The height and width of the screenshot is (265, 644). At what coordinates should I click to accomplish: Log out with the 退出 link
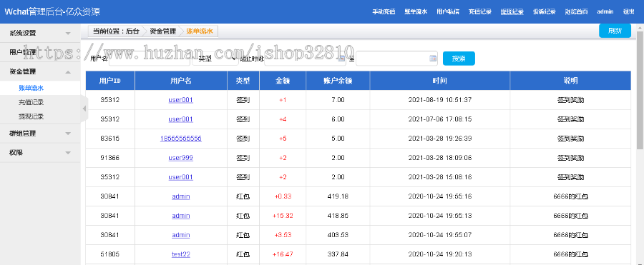pos(628,11)
